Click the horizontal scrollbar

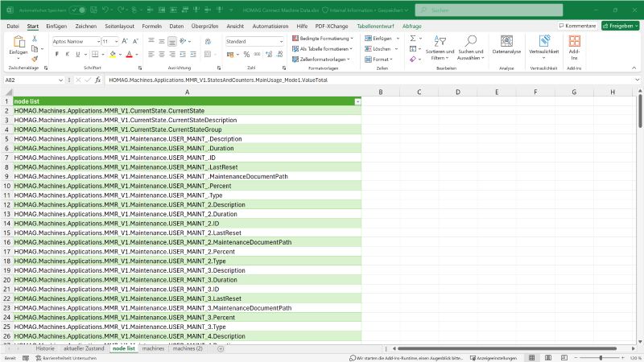[x=507, y=348]
